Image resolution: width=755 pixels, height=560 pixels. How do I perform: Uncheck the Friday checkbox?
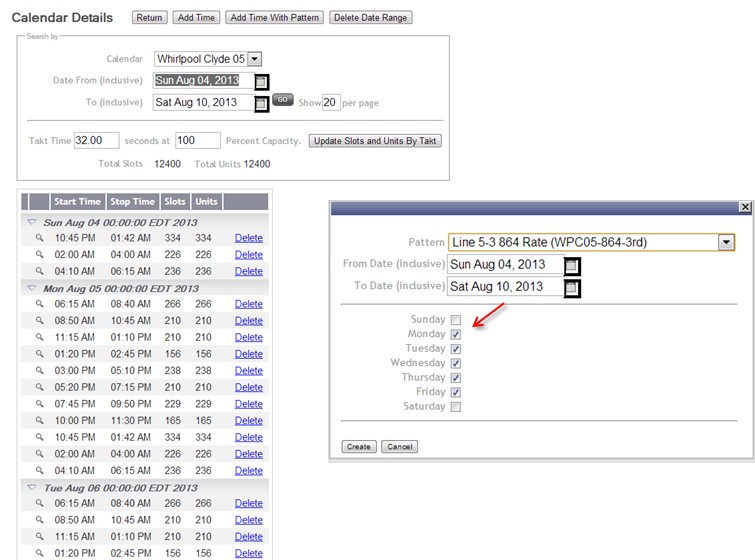456,392
